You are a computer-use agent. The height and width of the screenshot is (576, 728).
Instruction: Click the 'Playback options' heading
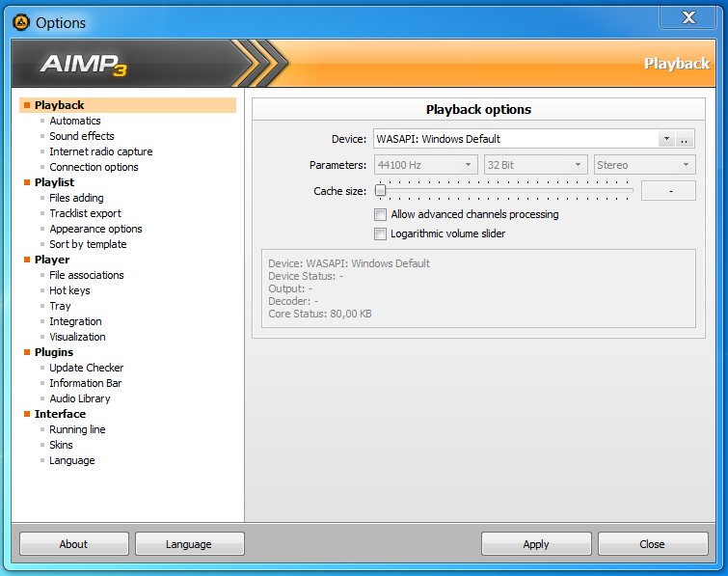tap(478, 110)
